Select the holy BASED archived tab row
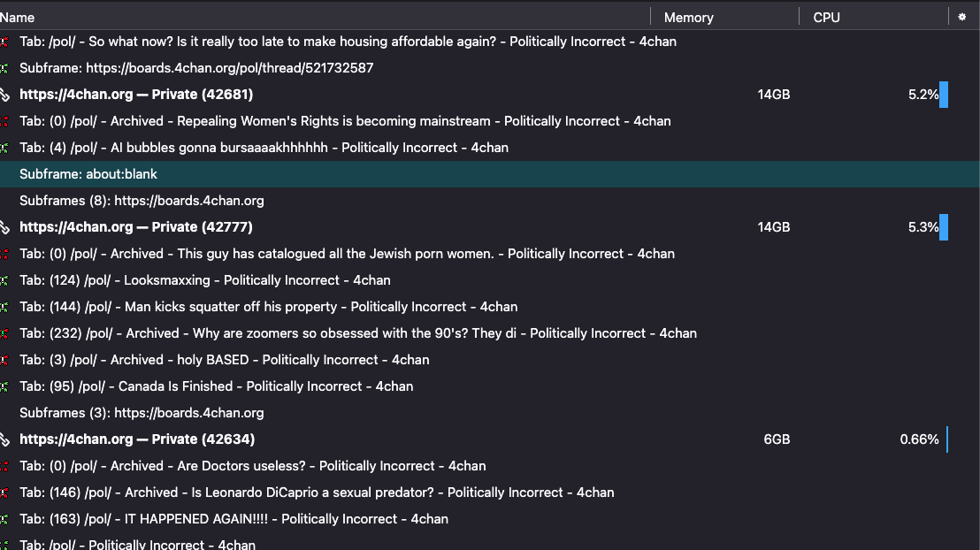Image resolution: width=980 pixels, height=550 pixels. tap(224, 360)
